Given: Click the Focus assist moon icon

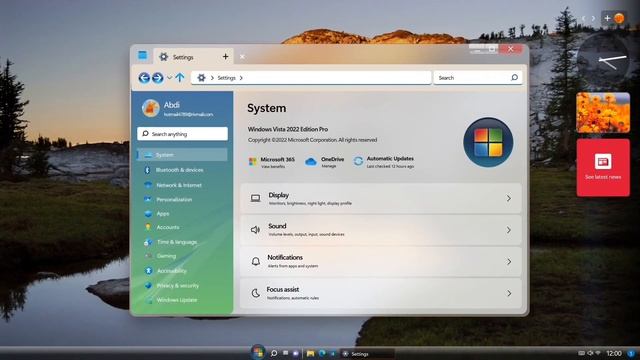Looking at the screenshot, I should tap(256, 293).
